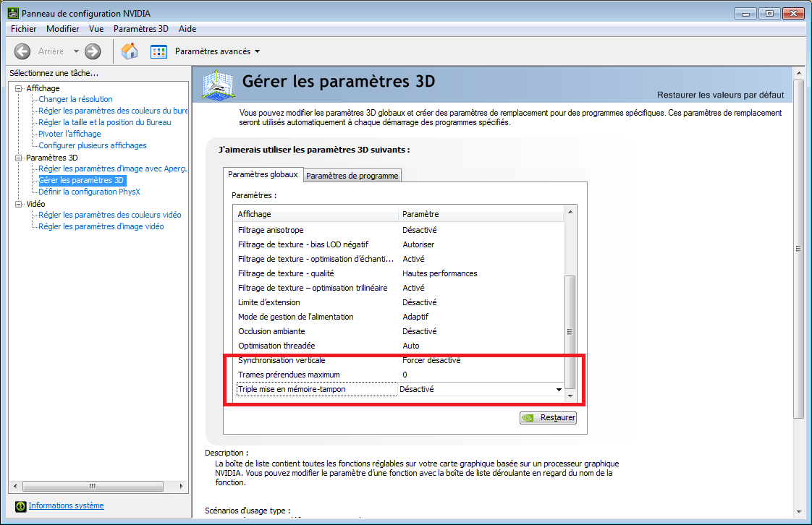Open Configurer plusieurs affichages
812x525 pixels.
(93, 146)
